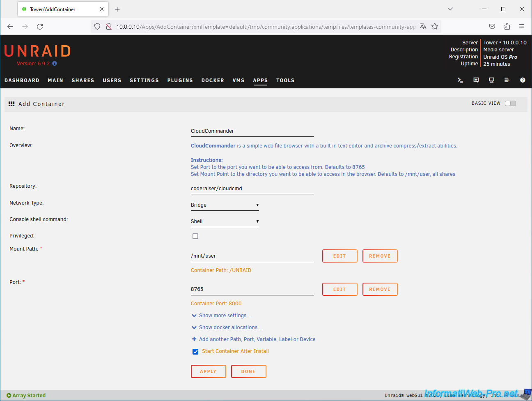Click the browser translate page icon

coord(423,27)
